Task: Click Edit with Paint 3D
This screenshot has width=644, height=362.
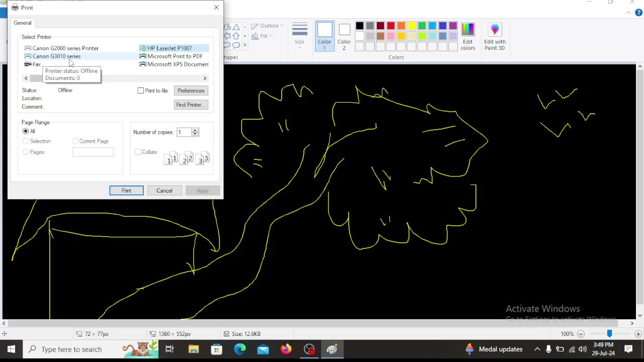Action: pos(495,36)
